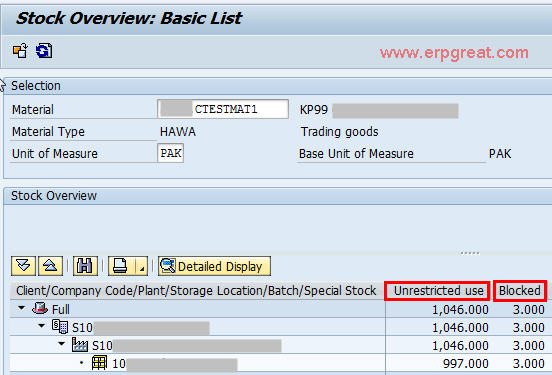Click the Expand all nodes button
This screenshot has width=552, height=375.
pos(24,266)
